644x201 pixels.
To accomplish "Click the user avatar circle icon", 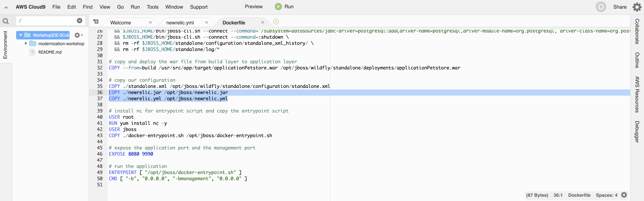I will point(601,7).
